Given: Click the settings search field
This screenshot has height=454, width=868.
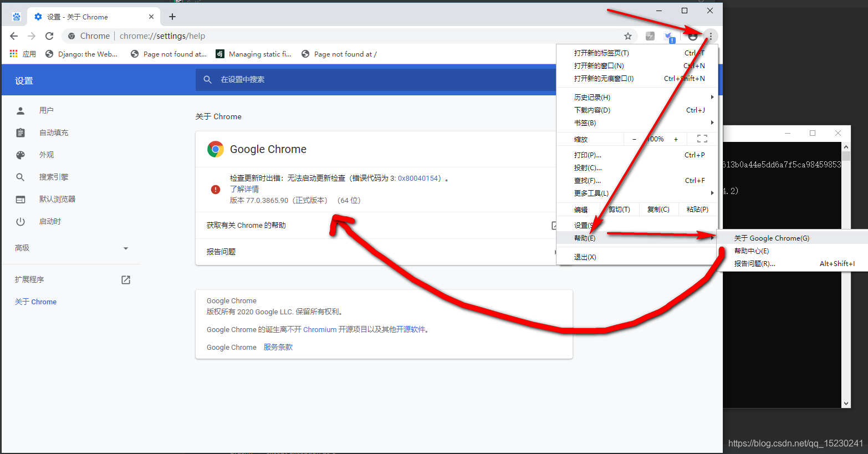Looking at the screenshot, I should [x=376, y=80].
